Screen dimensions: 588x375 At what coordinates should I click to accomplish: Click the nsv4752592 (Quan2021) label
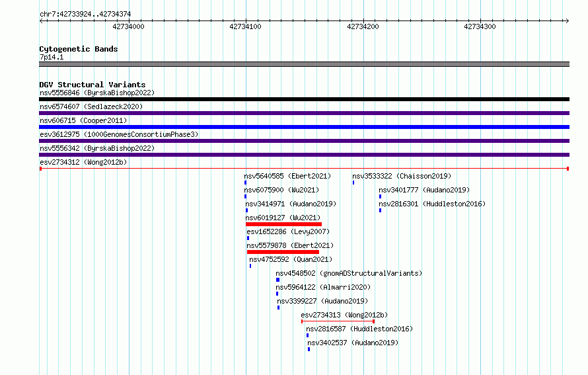[x=291, y=259]
